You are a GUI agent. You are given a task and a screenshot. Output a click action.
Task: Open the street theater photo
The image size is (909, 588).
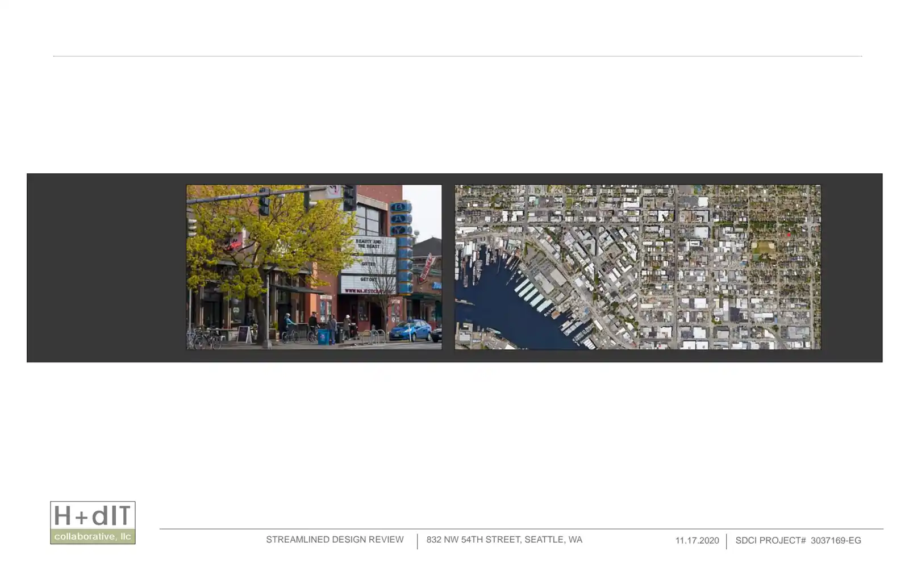point(314,267)
